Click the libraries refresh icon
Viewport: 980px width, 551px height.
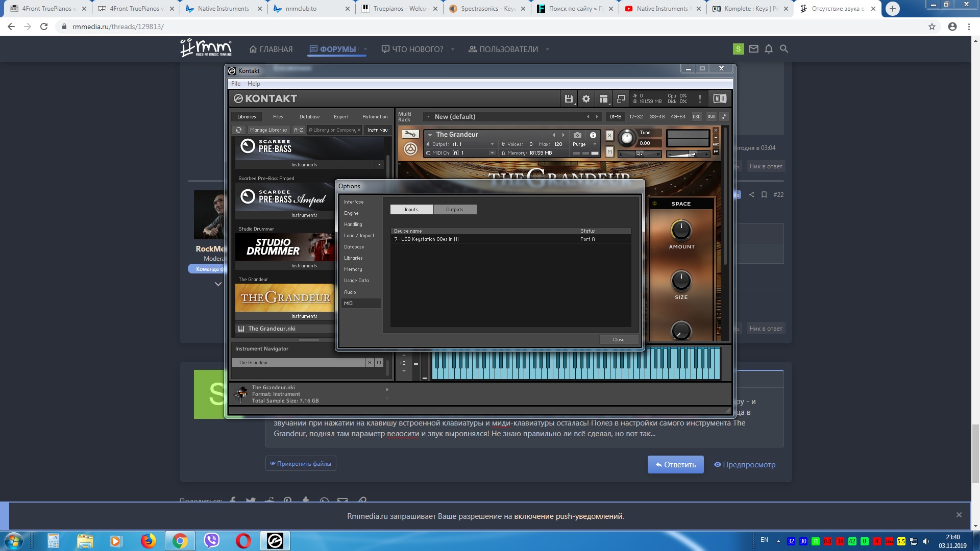[x=238, y=130]
